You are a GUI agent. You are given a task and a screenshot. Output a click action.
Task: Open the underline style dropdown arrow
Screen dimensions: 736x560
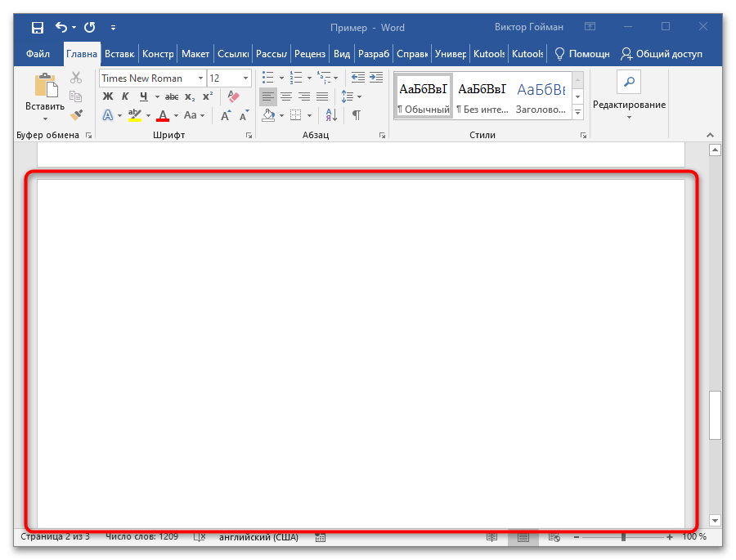pos(157,96)
